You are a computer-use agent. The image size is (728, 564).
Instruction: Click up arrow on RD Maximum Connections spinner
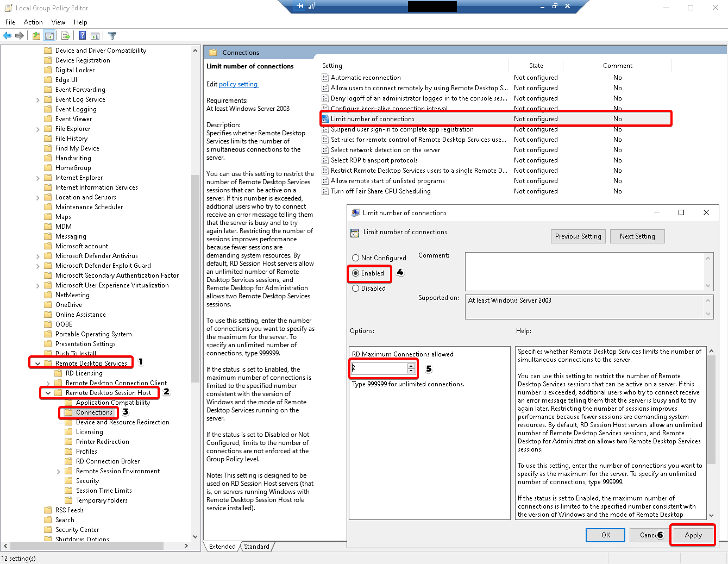point(411,366)
